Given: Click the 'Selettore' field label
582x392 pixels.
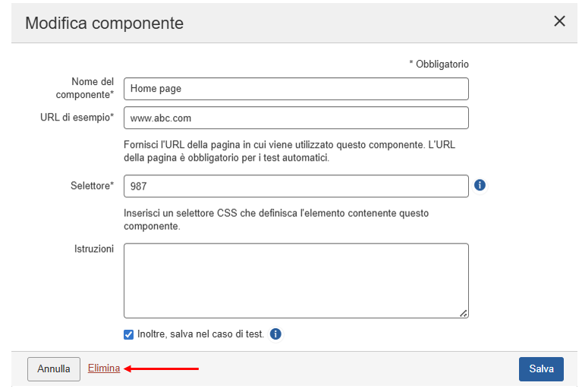Looking at the screenshot, I should click(90, 185).
